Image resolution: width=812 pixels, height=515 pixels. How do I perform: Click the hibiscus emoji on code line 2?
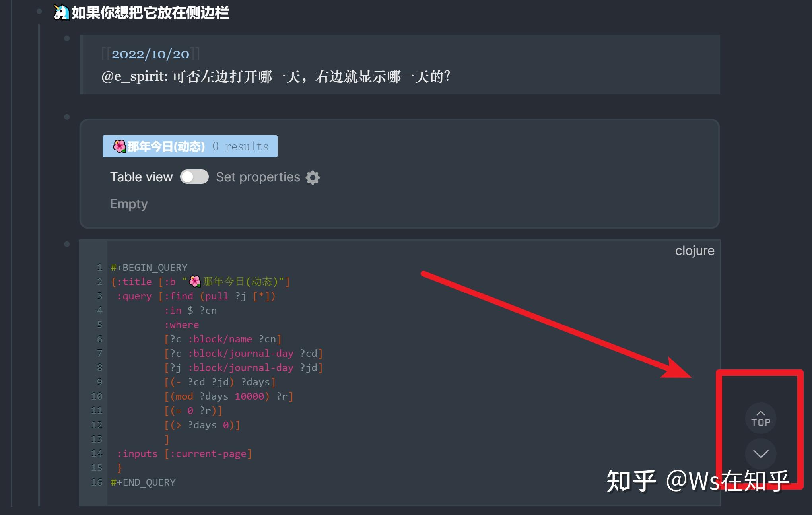click(194, 281)
